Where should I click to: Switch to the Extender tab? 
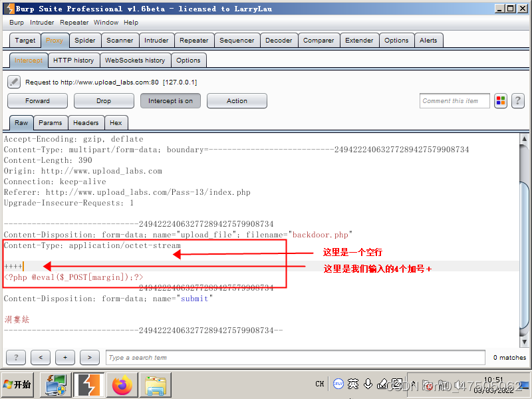point(359,41)
